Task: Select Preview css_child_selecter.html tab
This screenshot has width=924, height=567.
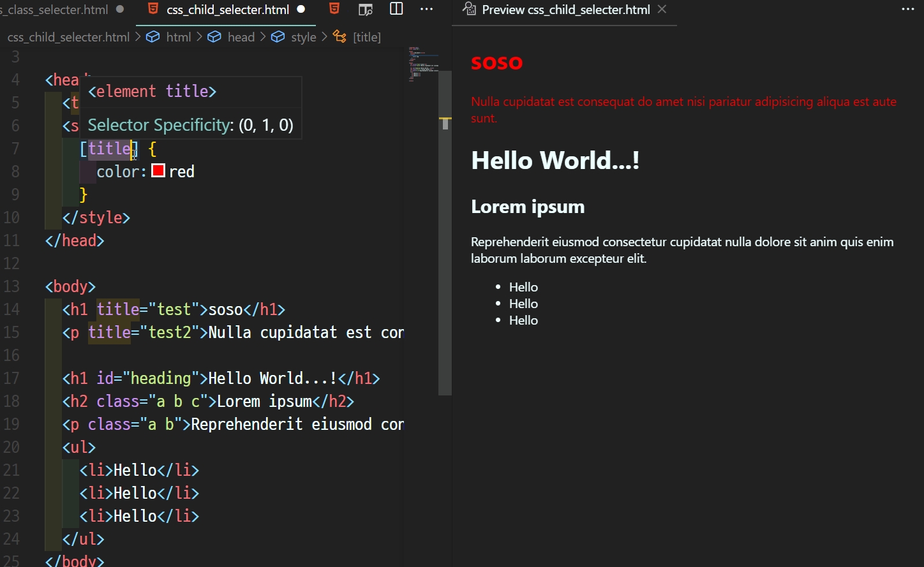Action: coord(565,10)
